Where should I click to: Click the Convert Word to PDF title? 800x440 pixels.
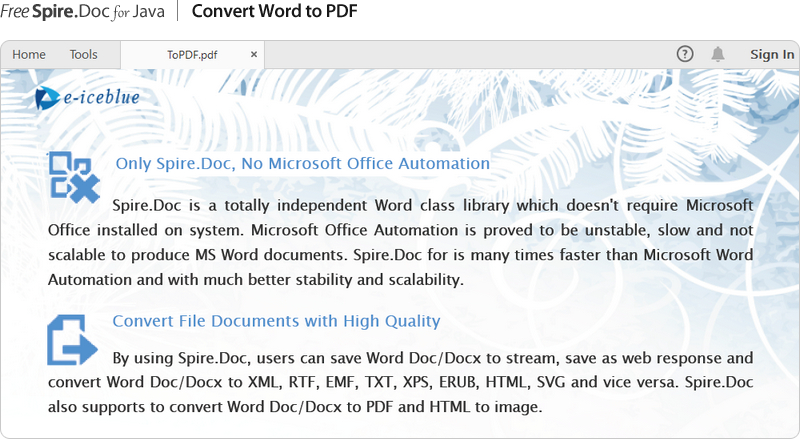point(274,11)
